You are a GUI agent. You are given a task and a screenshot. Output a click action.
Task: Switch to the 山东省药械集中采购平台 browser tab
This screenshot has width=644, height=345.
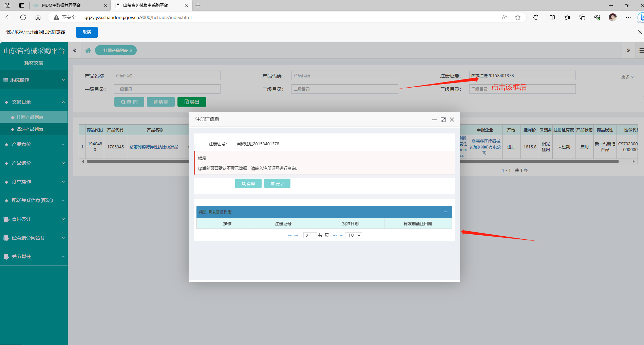[x=151, y=5]
